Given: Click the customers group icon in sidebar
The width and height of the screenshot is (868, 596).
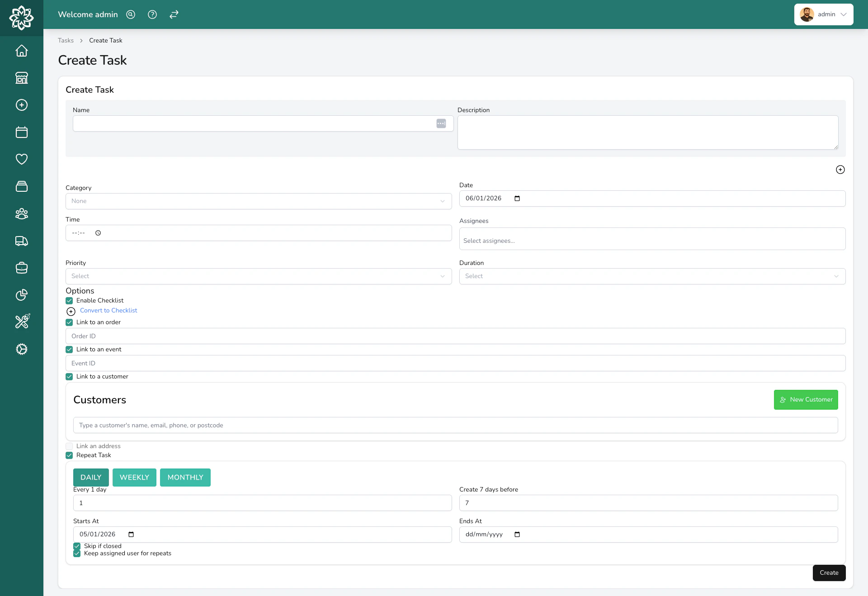Looking at the screenshot, I should coord(21,214).
